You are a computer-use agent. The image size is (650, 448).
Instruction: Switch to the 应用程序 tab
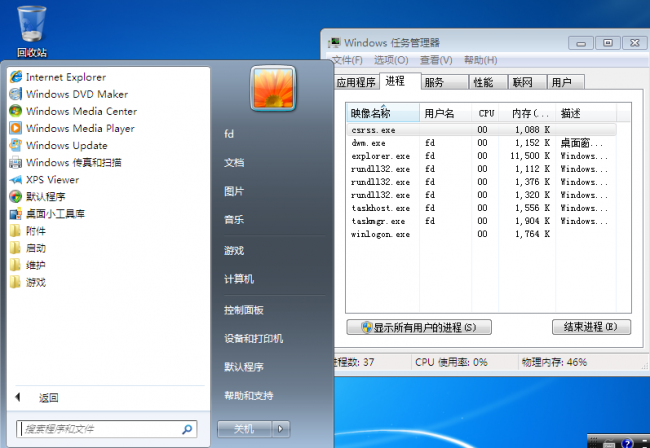356,82
